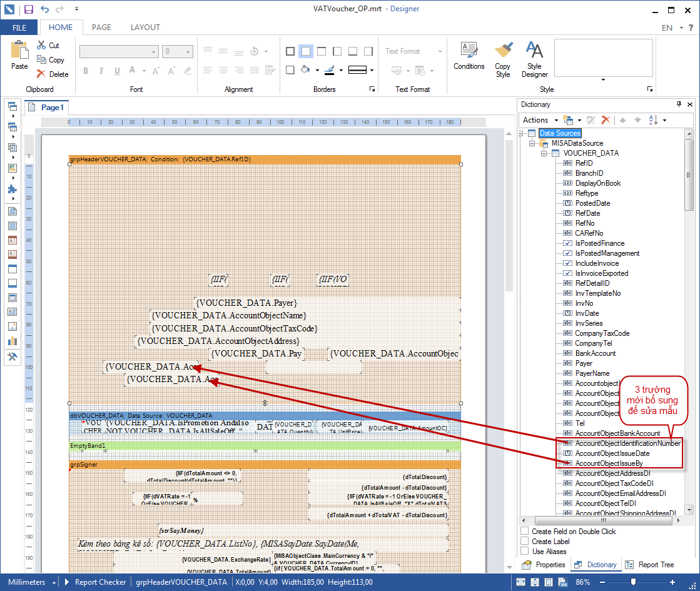Select the Chart component tool

tap(13, 341)
